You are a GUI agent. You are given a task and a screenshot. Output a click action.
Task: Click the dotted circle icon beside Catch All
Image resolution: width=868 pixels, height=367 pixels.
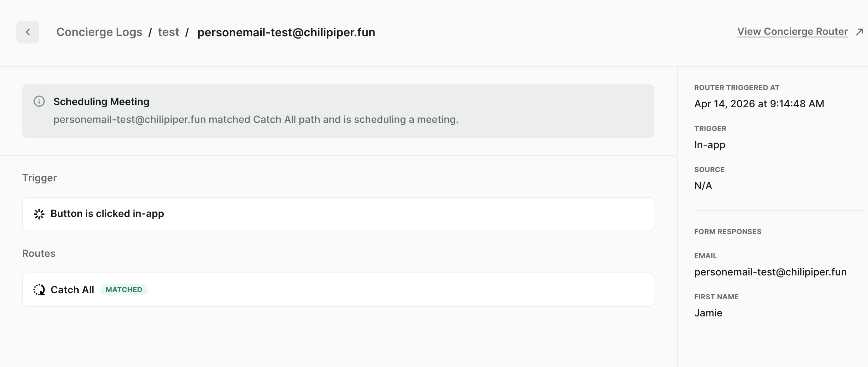[39, 290]
